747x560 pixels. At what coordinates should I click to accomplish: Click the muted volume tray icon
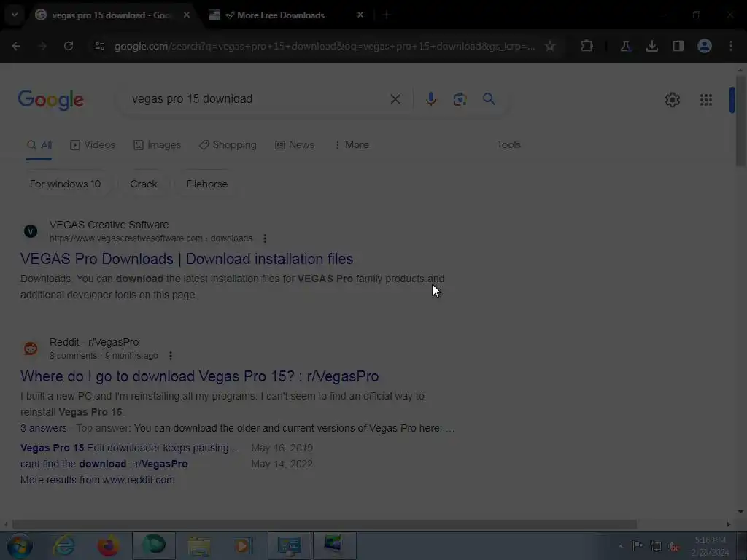pyautogui.click(x=673, y=546)
